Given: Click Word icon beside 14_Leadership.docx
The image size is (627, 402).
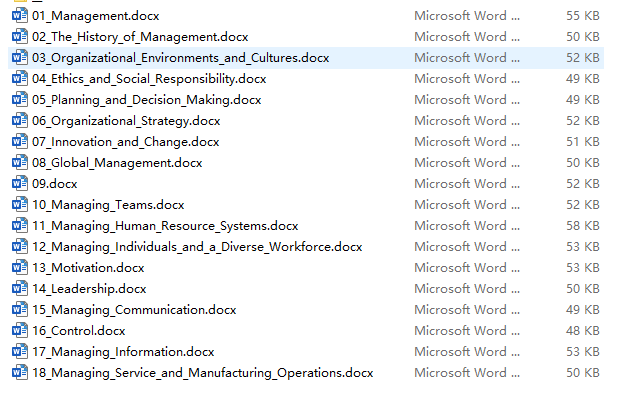Looking at the screenshot, I should 20,289.
